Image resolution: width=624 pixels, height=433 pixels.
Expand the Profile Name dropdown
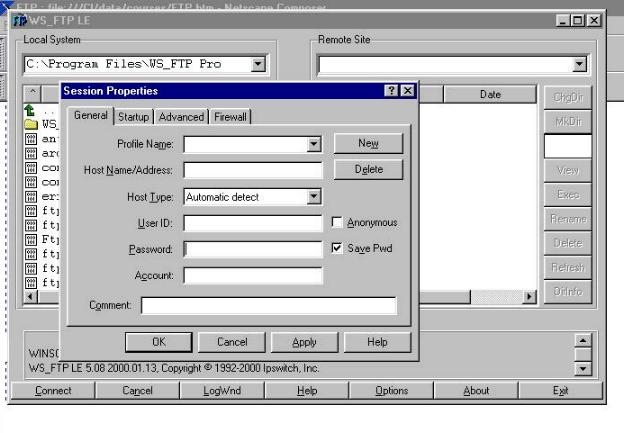[x=314, y=144]
